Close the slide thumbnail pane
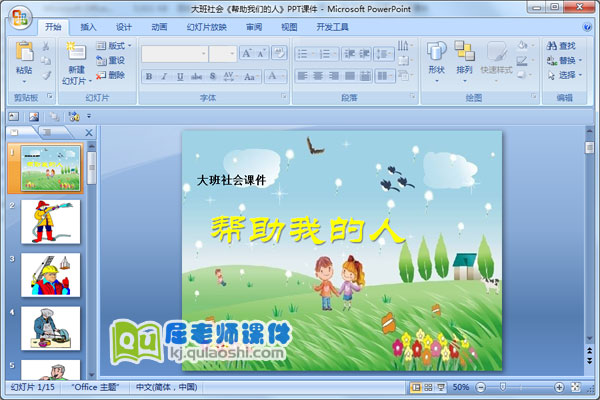Viewport: 600px width, 400px height. pos(89,132)
